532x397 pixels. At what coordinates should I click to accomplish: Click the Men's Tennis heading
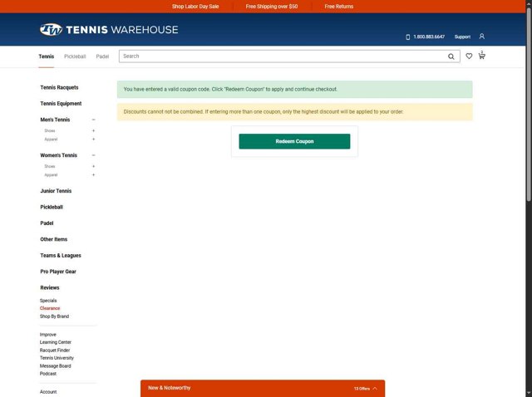click(55, 120)
